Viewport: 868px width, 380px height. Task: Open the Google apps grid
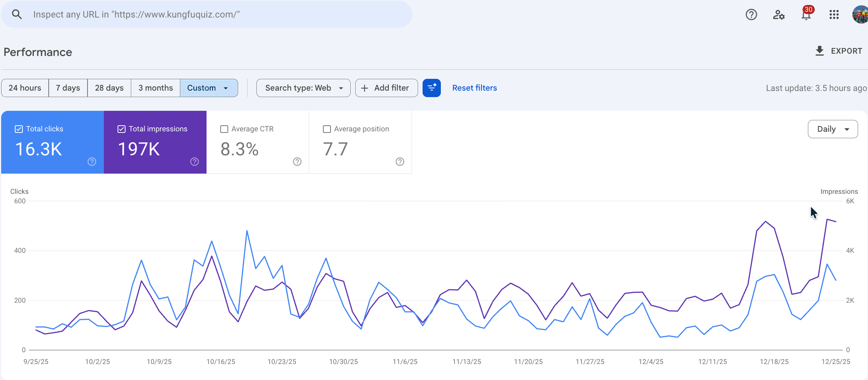point(834,14)
